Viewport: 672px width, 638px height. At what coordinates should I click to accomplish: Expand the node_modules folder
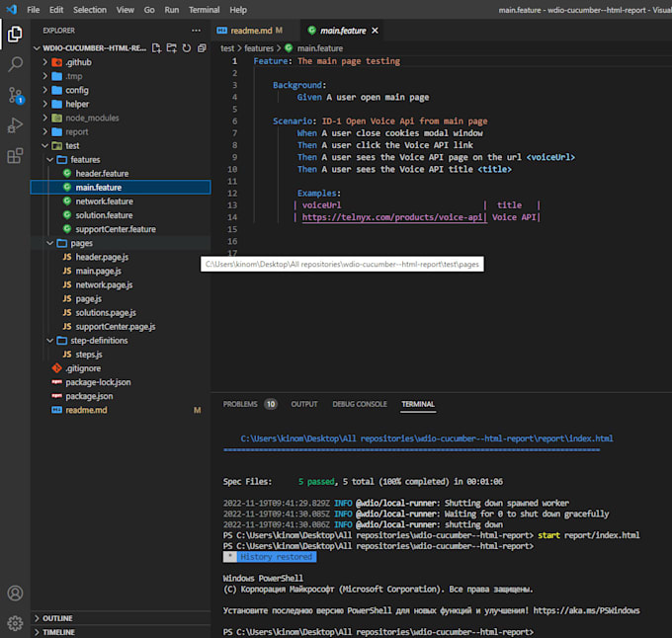coord(121,118)
